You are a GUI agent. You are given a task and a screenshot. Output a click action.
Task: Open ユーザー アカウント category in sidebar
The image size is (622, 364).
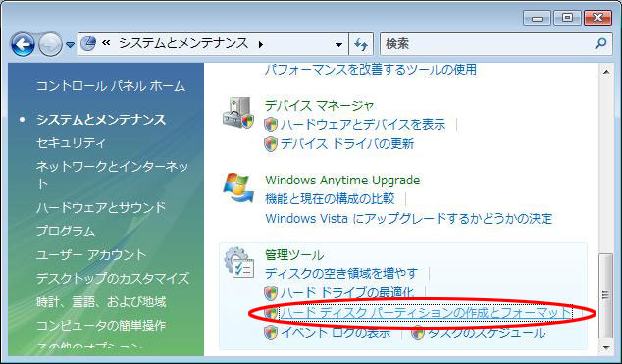point(91,254)
